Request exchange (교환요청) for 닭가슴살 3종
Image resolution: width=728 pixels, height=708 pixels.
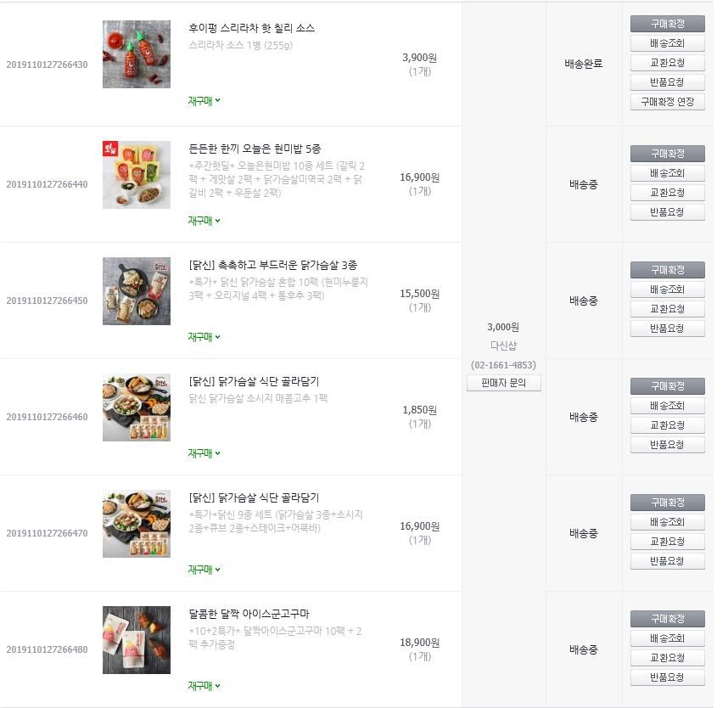tap(667, 309)
